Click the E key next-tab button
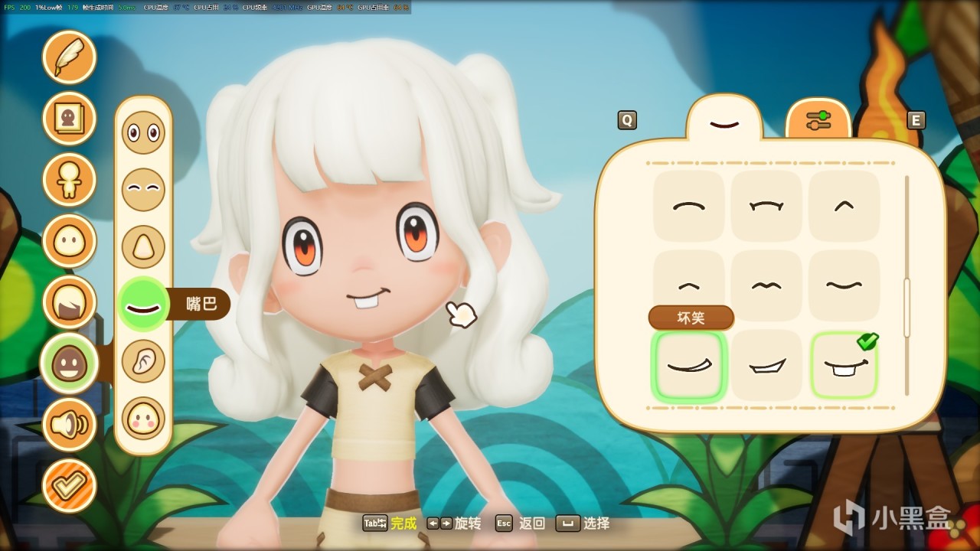The image size is (980, 551). [916, 120]
